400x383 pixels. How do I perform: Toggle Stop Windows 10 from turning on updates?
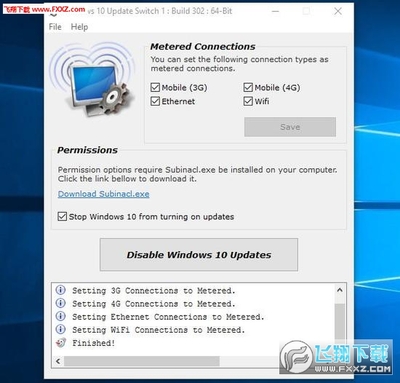[x=62, y=216]
